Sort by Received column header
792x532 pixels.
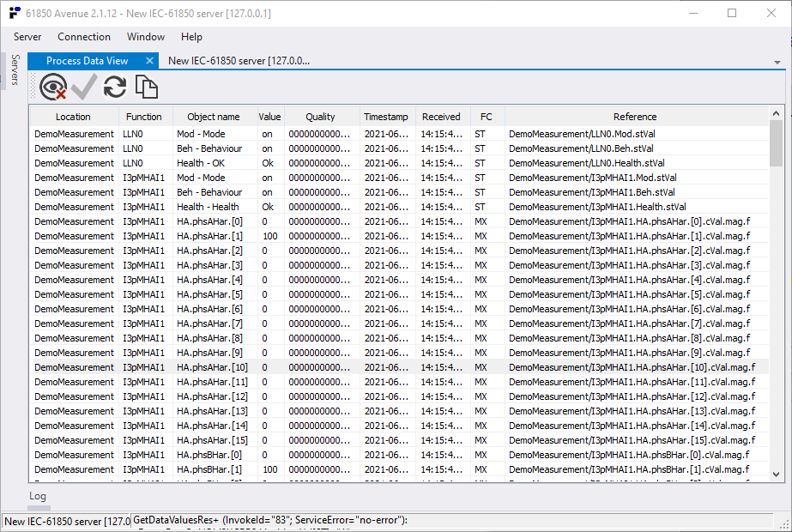coord(441,117)
